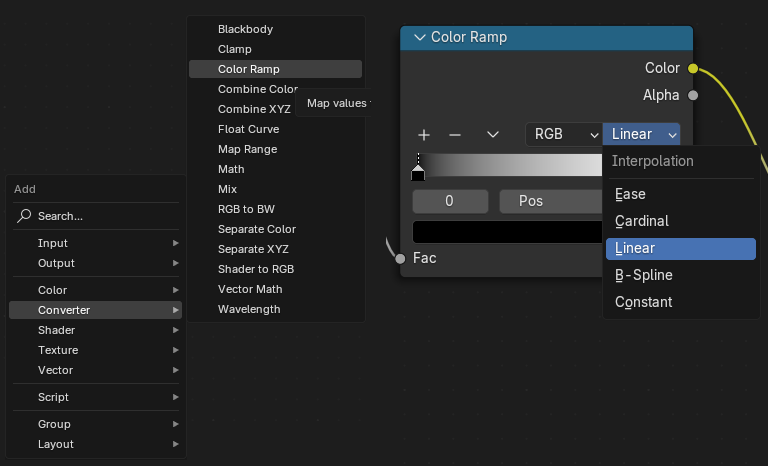Click the yellow Color output socket
The height and width of the screenshot is (466, 768).
coord(693,68)
